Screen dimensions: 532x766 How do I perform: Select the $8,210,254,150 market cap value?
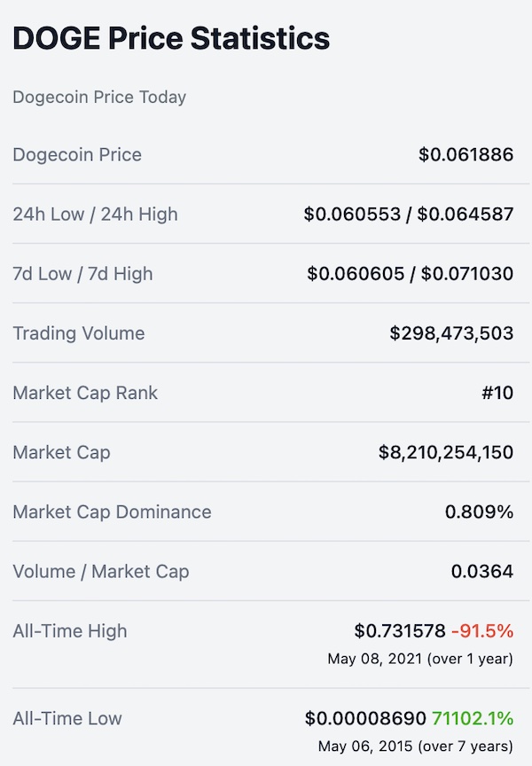point(446,452)
